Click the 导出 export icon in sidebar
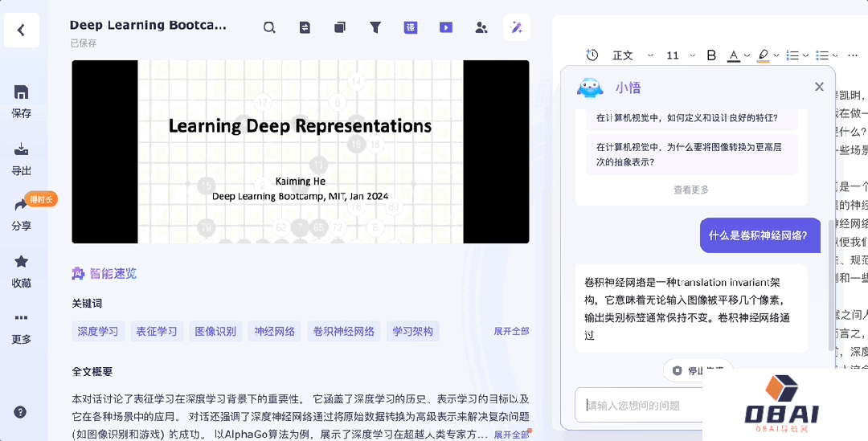Image resolution: width=868 pixels, height=441 pixels. tap(22, 150)
